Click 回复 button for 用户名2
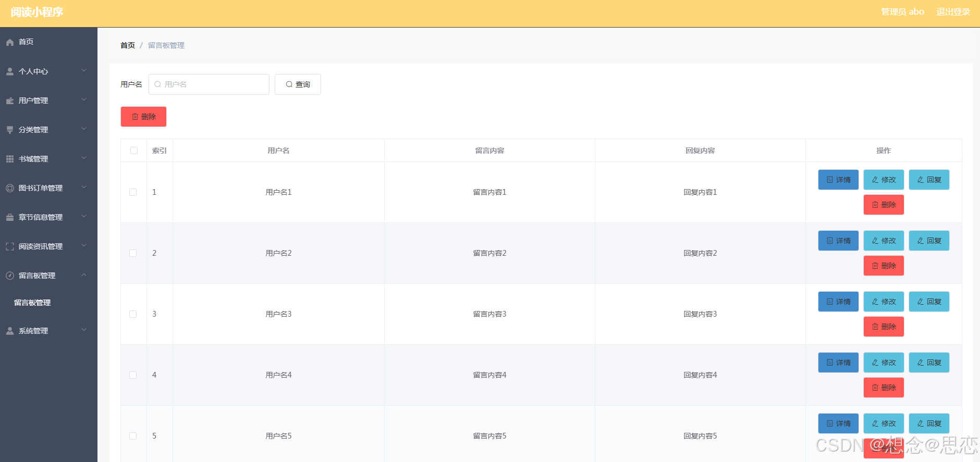Viewport: 980px width, 462px height. pyautogui.click(x=929, y=241)
